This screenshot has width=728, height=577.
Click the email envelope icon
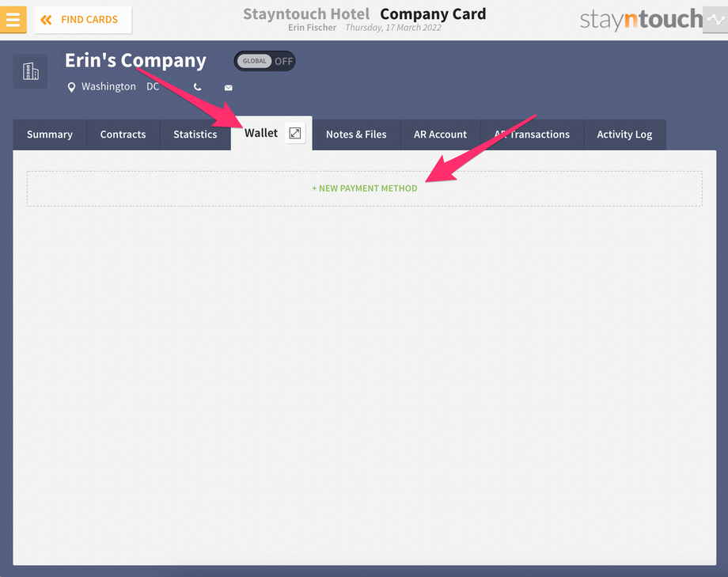(x=229, y=87)
